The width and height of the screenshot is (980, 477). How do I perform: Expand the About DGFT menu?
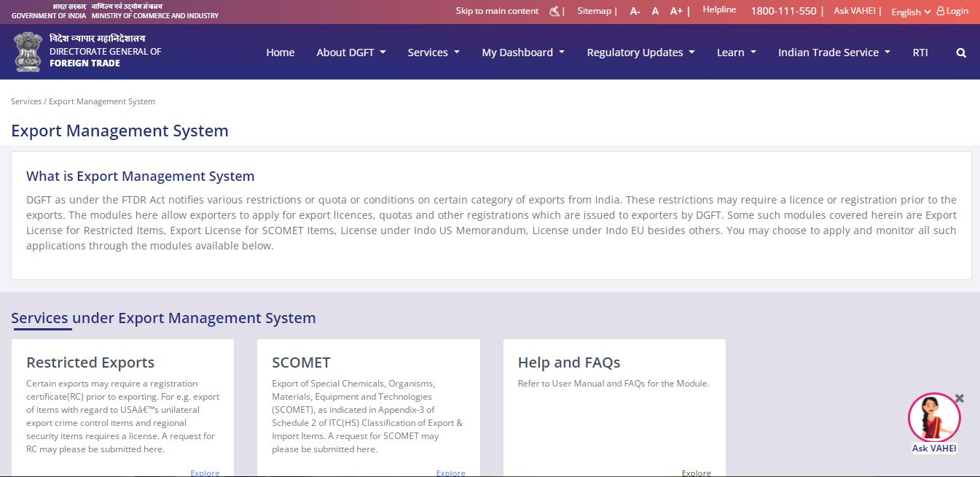click(x=350, y=53)
